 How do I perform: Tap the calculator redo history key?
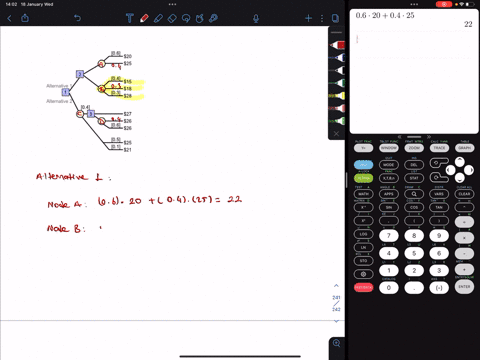click(439, 177)
